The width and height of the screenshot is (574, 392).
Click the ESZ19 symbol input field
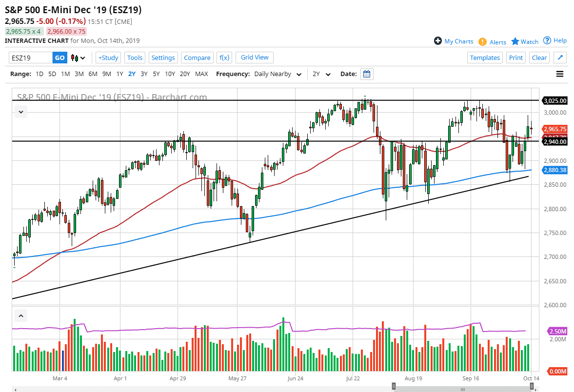tap(29, 58)
